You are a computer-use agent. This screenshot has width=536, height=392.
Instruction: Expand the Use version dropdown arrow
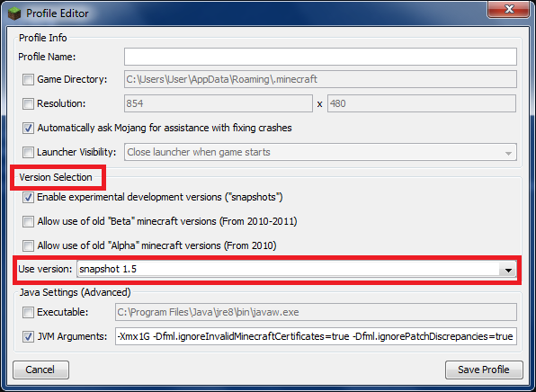pyautogui.click(x=508, y=270)
